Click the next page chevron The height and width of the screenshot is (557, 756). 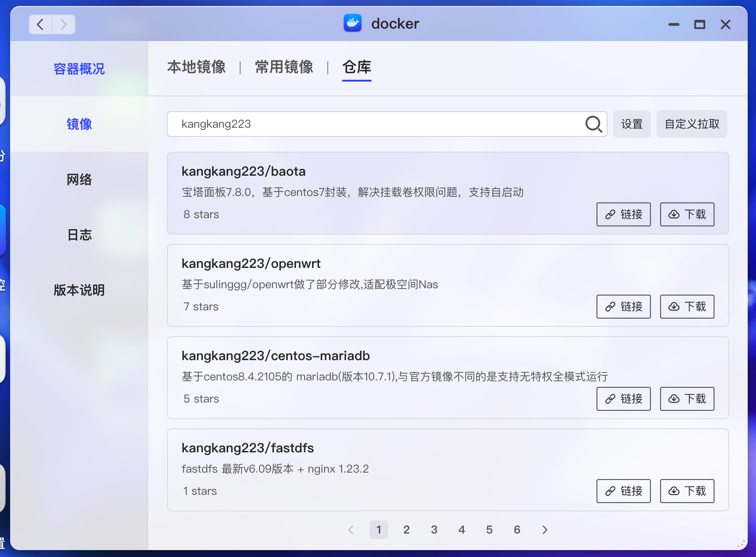pos(545,530)
